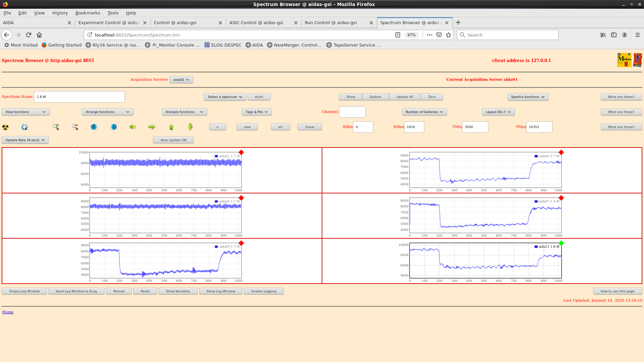Click the Zero button
The width and height of the screenshot is (644, 362).
[x=432, y=97]
